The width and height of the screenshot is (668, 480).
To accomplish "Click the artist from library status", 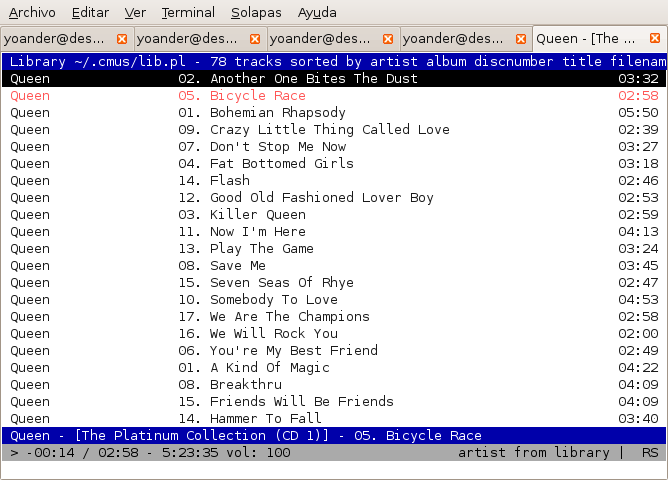I will click(534, 453).
